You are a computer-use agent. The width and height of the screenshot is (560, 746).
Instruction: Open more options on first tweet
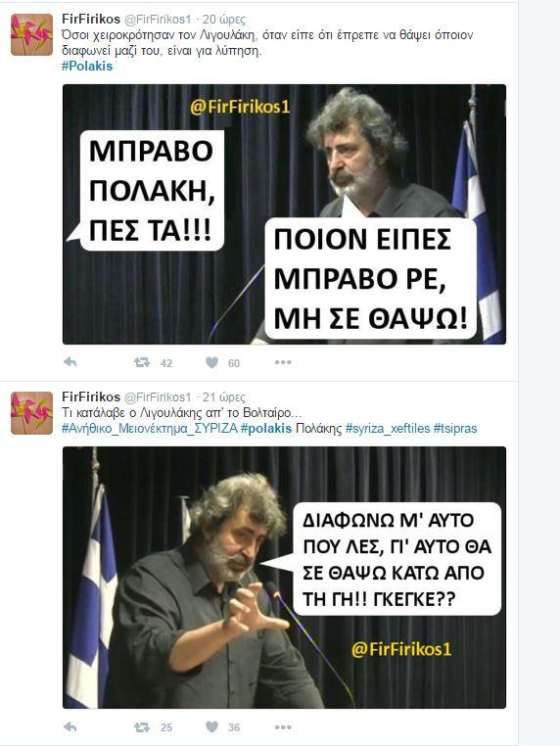[283, 362]
